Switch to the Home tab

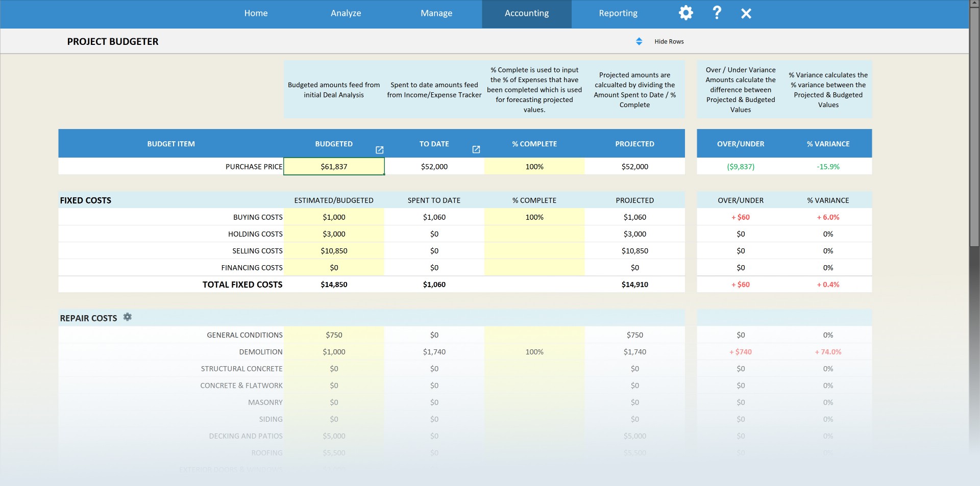coord(256,13)
